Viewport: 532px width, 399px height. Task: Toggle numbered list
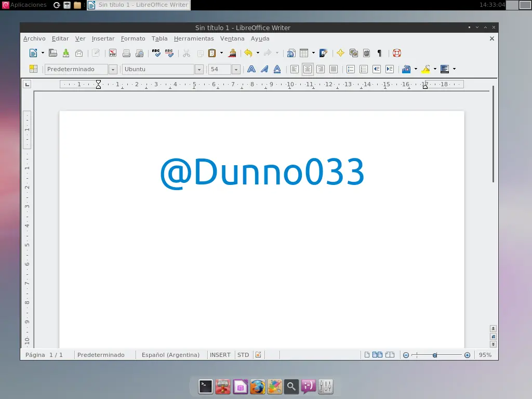[351, 69]
